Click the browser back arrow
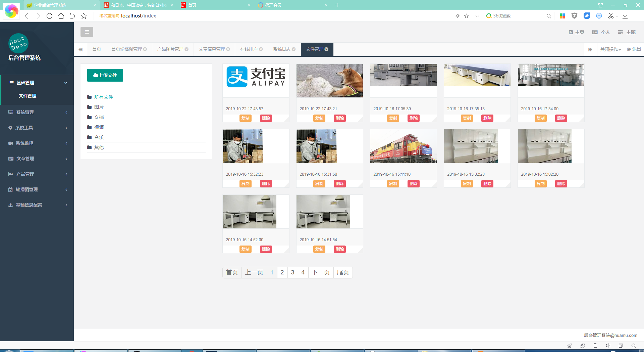644x352 pixels. [x=27, y=16]
